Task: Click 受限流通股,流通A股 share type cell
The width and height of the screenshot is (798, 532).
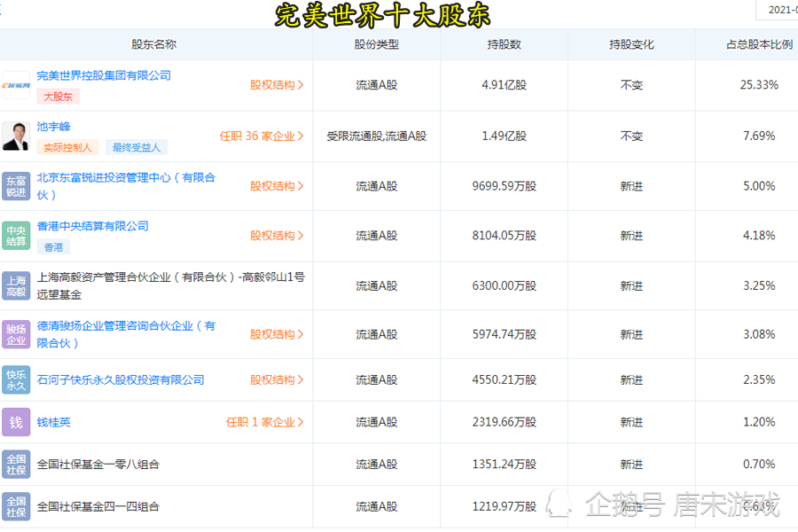Action: point(377,136)
